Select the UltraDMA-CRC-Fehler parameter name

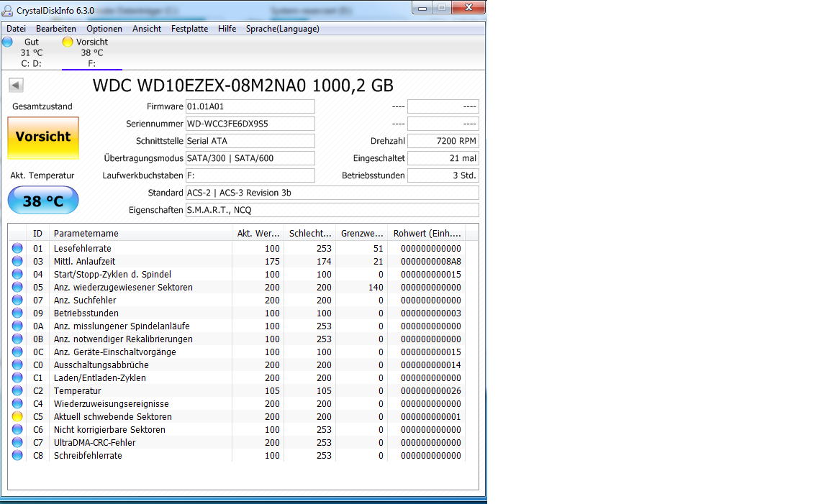pyautogui.click(x=94, y=442)
